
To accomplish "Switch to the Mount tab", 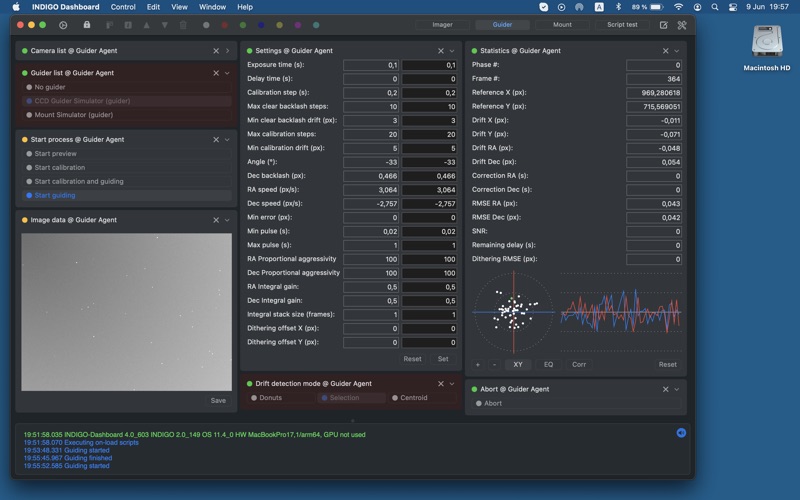I will coord(562,24).
